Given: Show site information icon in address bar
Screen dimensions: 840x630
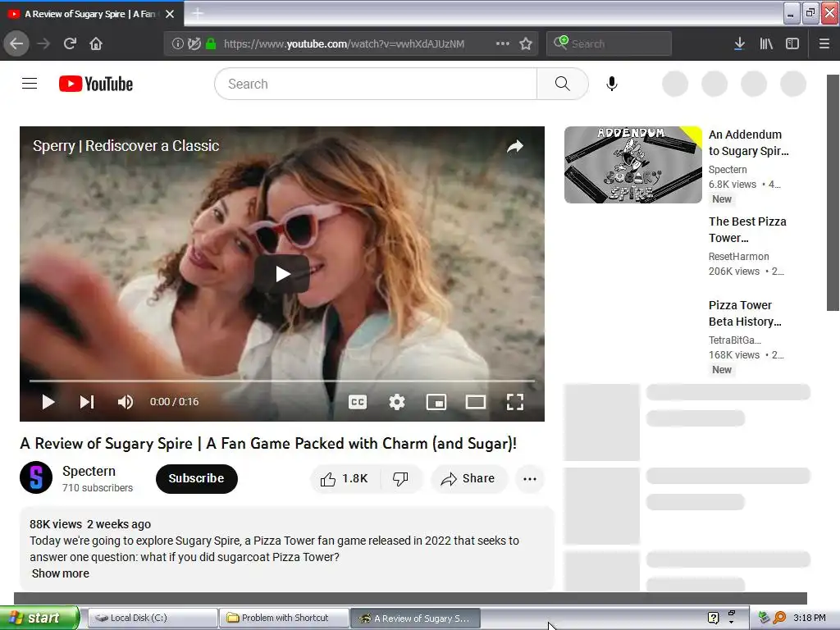Looking at the screenshot, I should coord(177,44).
